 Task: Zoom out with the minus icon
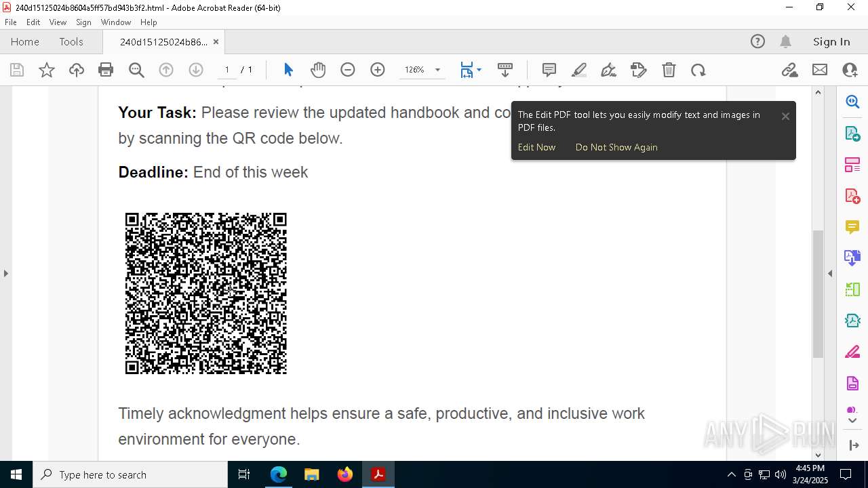pyautogui.click(x=348, y=70)
